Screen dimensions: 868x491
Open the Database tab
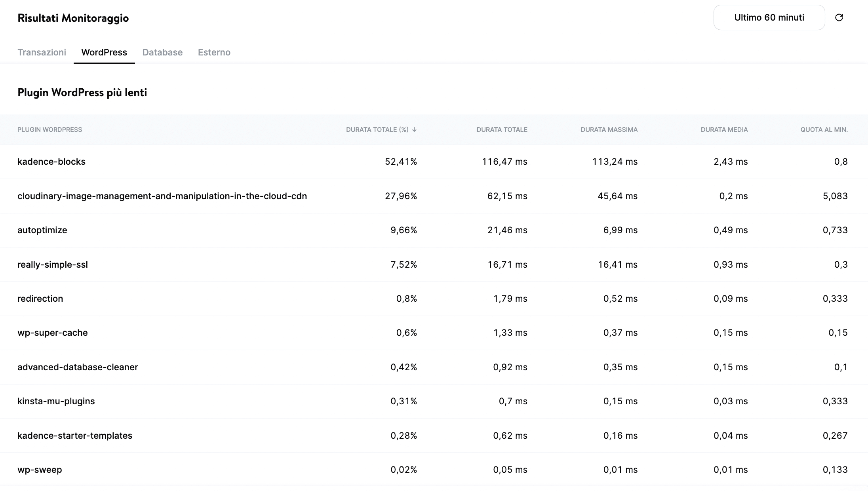162,52
